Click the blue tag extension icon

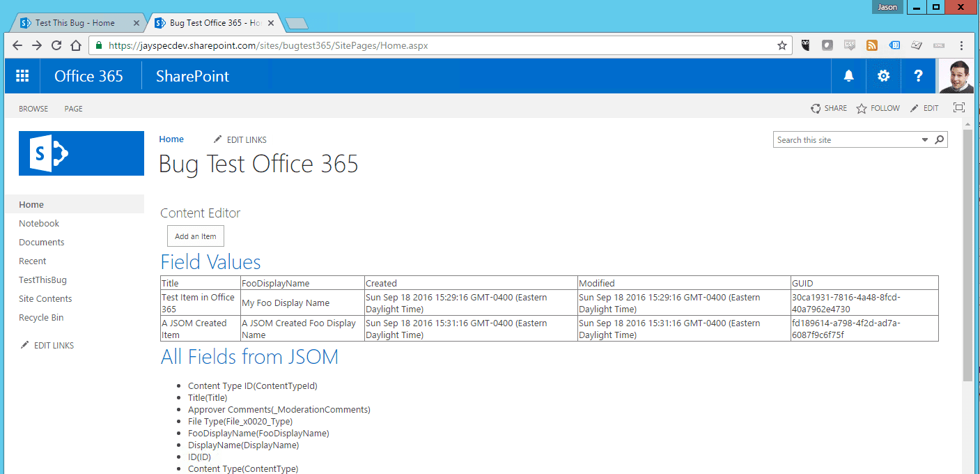(x=894, y=45)
